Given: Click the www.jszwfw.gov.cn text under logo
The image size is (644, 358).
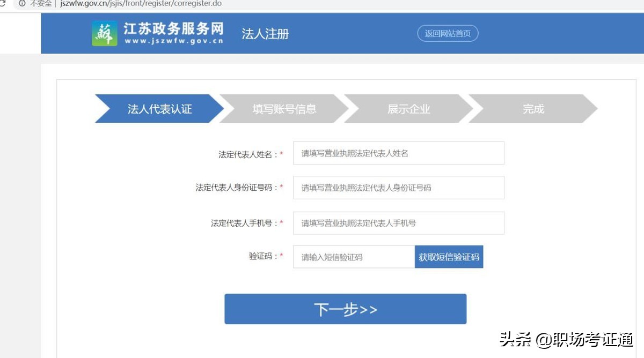Looking at the screenshot, I should (173, 41).
